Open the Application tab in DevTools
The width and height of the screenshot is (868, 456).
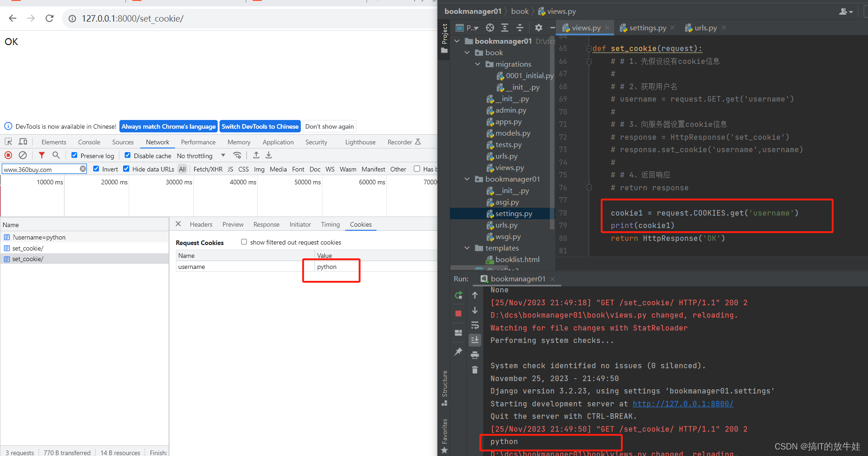278,142
